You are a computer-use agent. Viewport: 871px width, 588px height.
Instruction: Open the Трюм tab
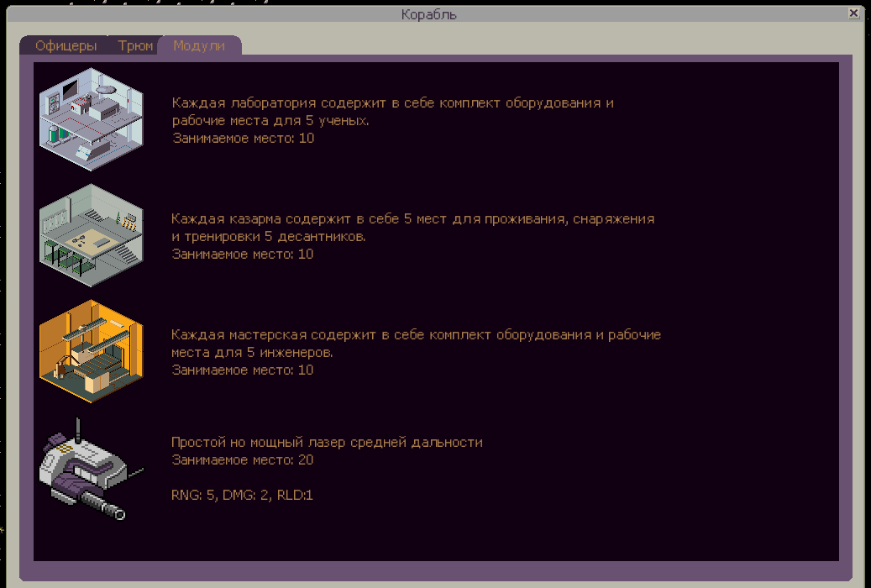tap(135, 45)
